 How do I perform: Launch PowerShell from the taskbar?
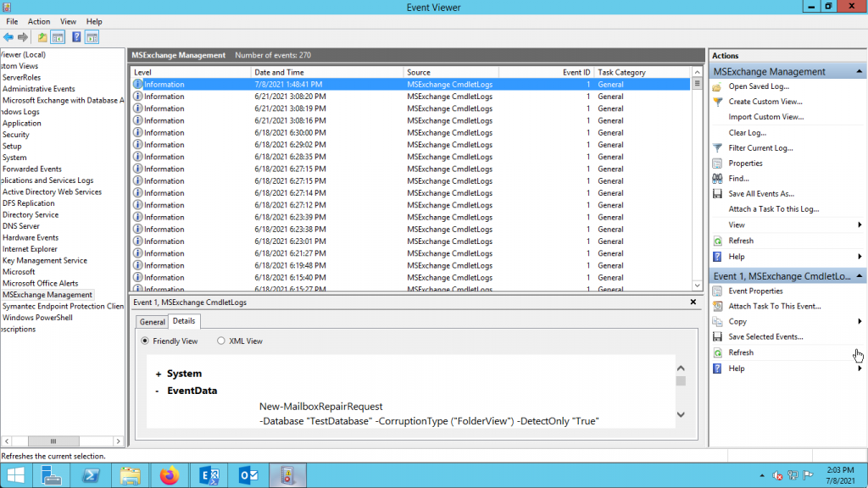pyautogui.click(x=91, y=475)
